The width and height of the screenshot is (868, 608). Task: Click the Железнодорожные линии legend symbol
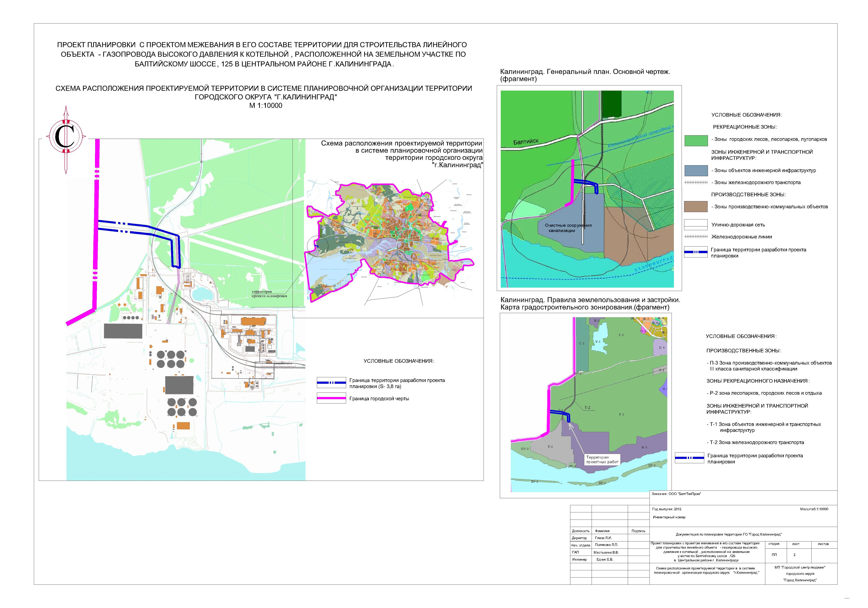(x=696, y=236)
